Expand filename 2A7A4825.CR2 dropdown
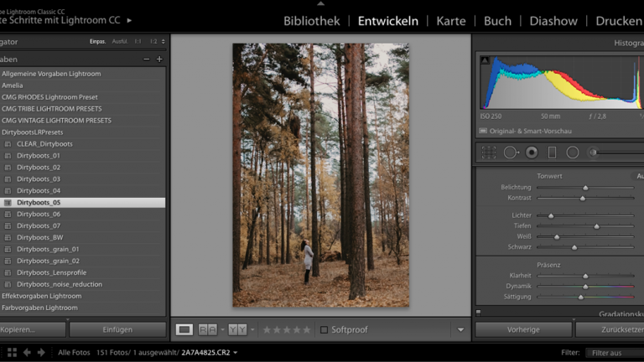Screen dimensions: 644x362 coord(236,353)
